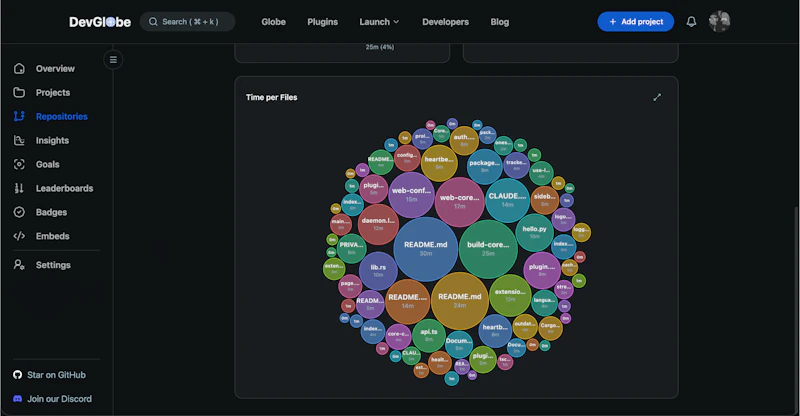Select the logg bubble

[x=581, y=232]
